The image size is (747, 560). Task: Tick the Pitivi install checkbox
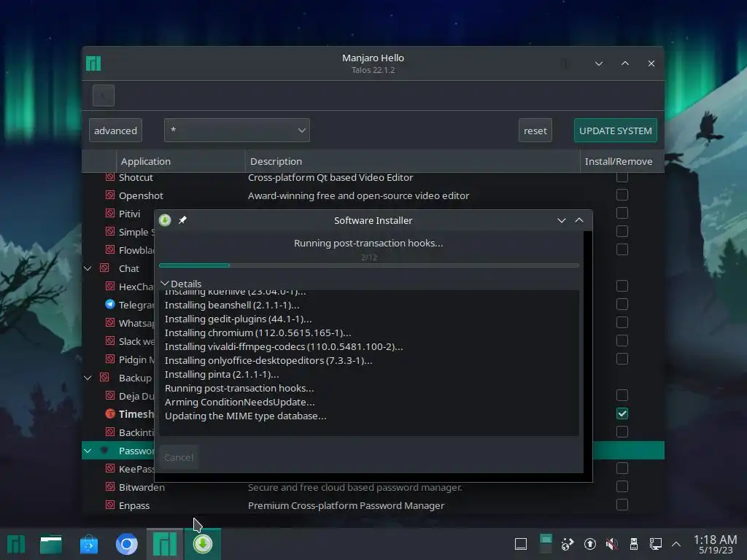tap(622, 213)
